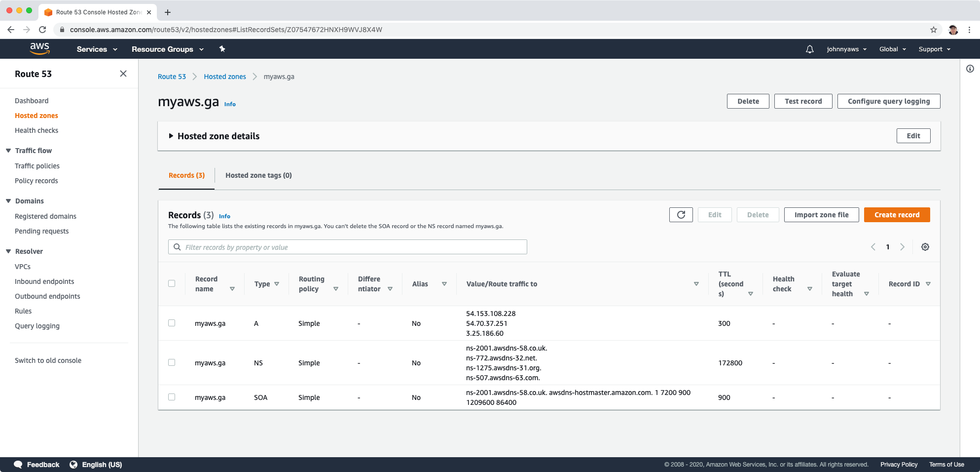Focus the filter records input field
This screenshot has width=980, height=472.
point(348,247)
